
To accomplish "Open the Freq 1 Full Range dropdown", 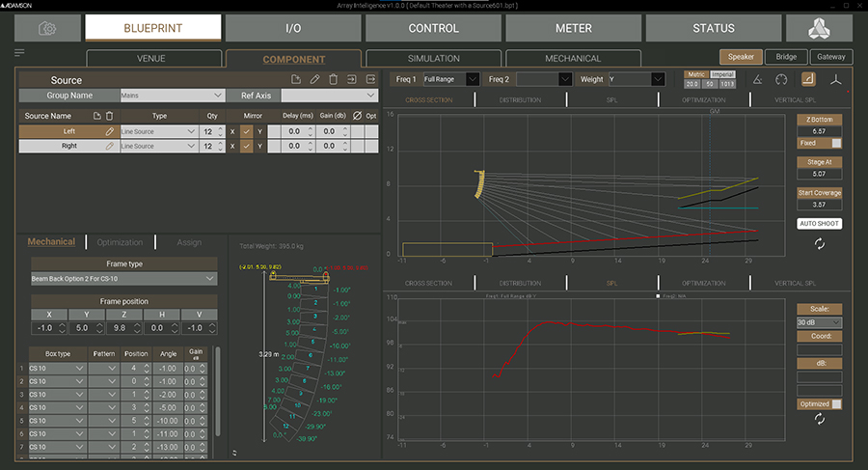I will point(451,79).
